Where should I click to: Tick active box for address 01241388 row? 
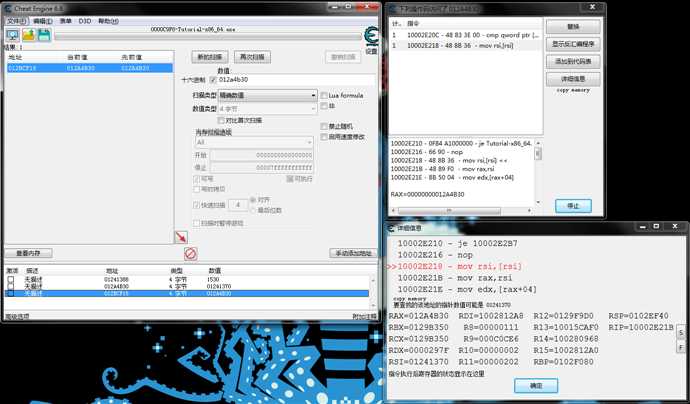point(11,279)
